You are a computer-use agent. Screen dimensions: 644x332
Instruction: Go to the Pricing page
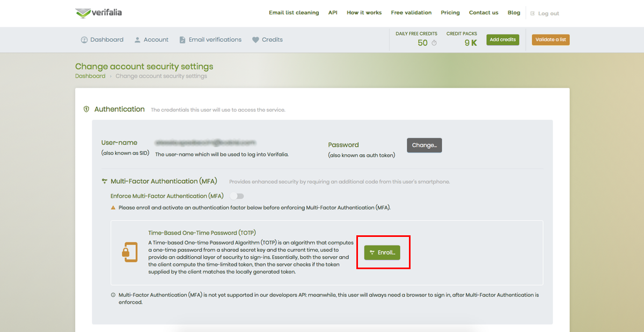pos(450,13)
